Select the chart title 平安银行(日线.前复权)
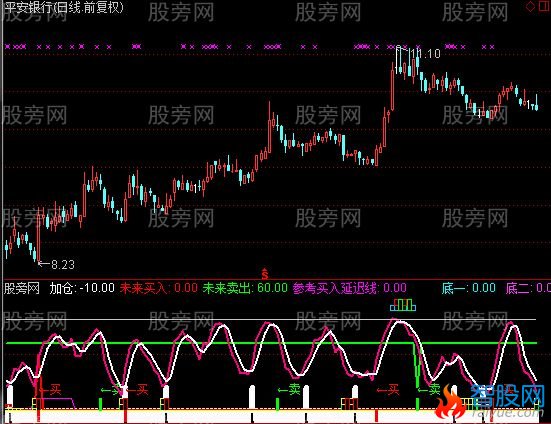 [64, 7]
